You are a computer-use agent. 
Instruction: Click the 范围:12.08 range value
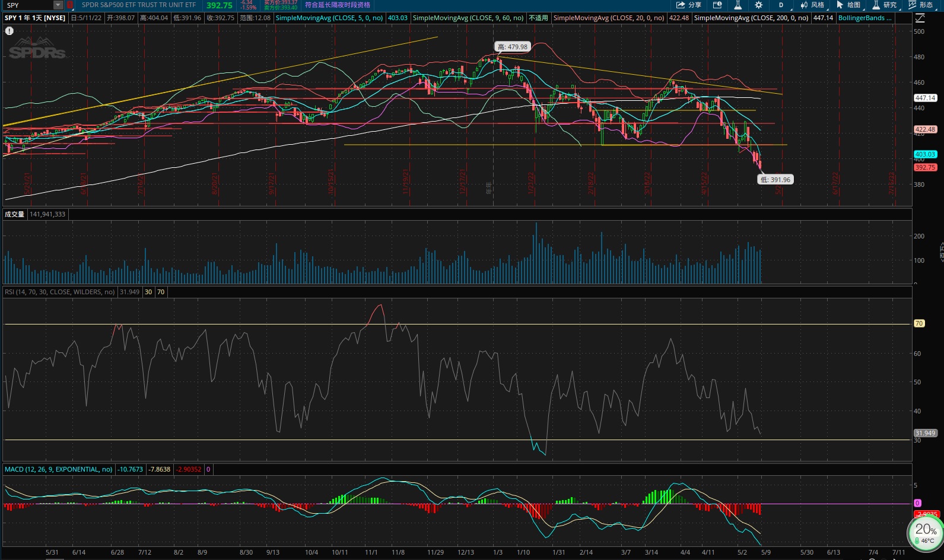255,18
